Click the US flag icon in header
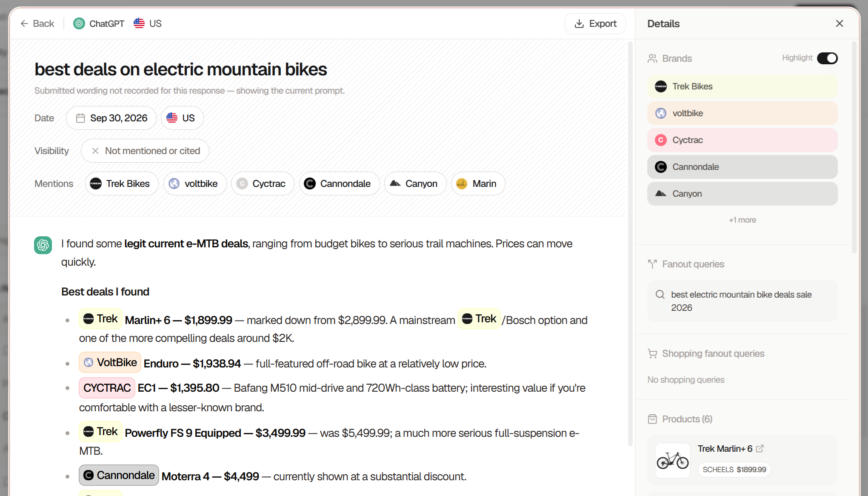Viewport: 868px width, 496px height. point(139,23)
